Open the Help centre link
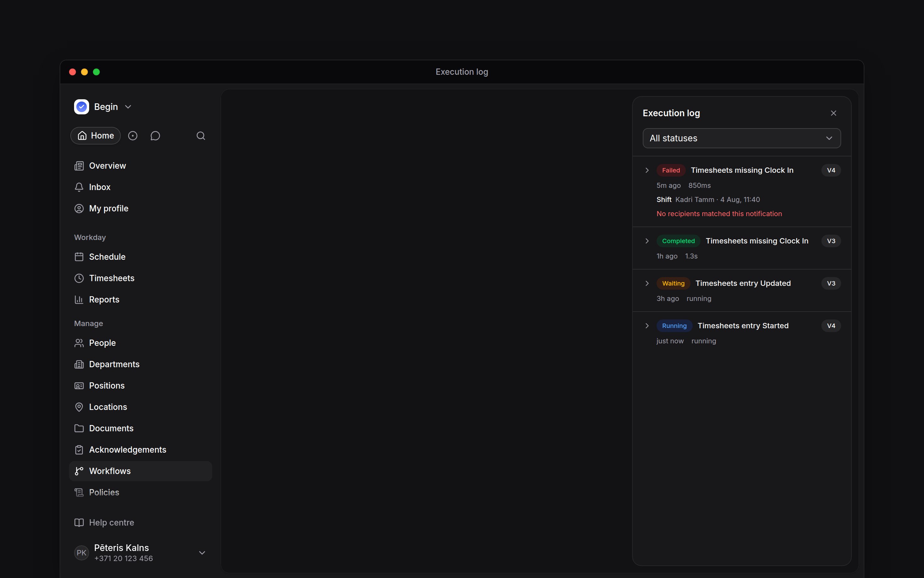 tap(141, 523)
